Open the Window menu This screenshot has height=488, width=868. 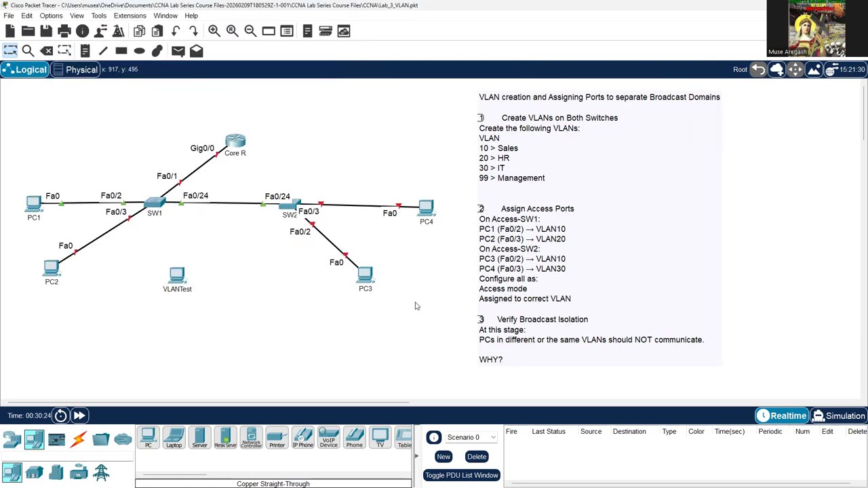pyautogui.click(x=165, y=16)
